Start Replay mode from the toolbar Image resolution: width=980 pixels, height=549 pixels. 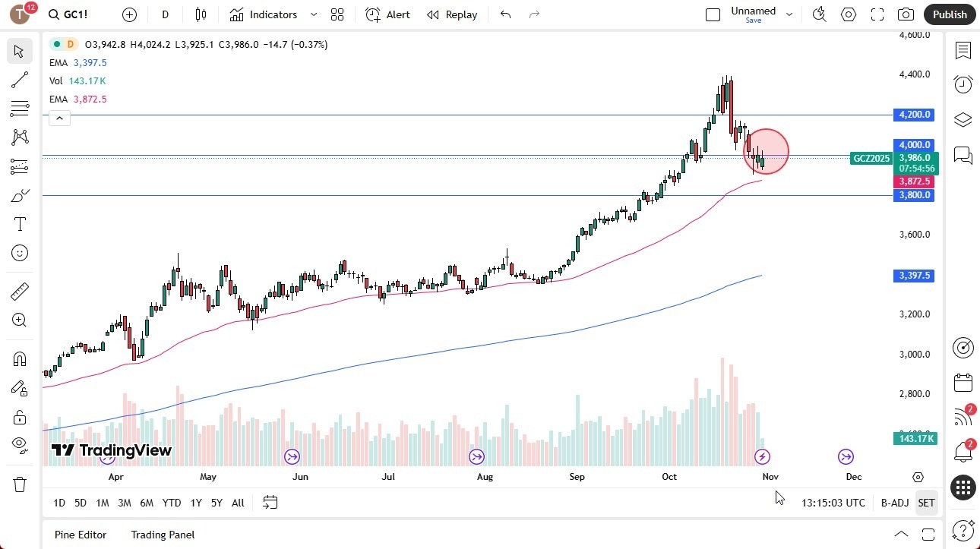[452, 14]
